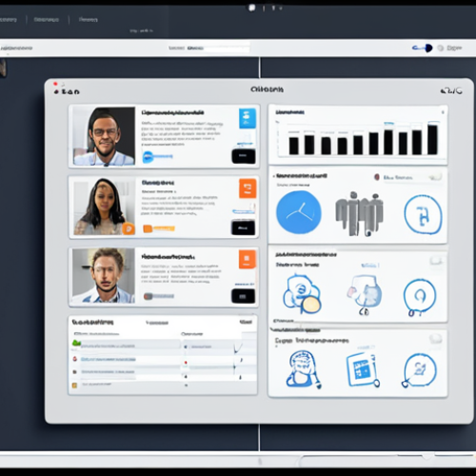Click the gray progress bar on the bearded man's card
The width and height of the screenshot is (476, 476).
(x=159, y=296)
